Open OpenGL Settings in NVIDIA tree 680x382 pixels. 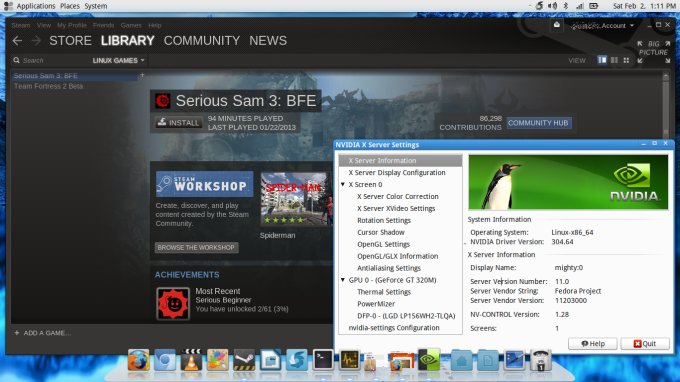[383, 244]
